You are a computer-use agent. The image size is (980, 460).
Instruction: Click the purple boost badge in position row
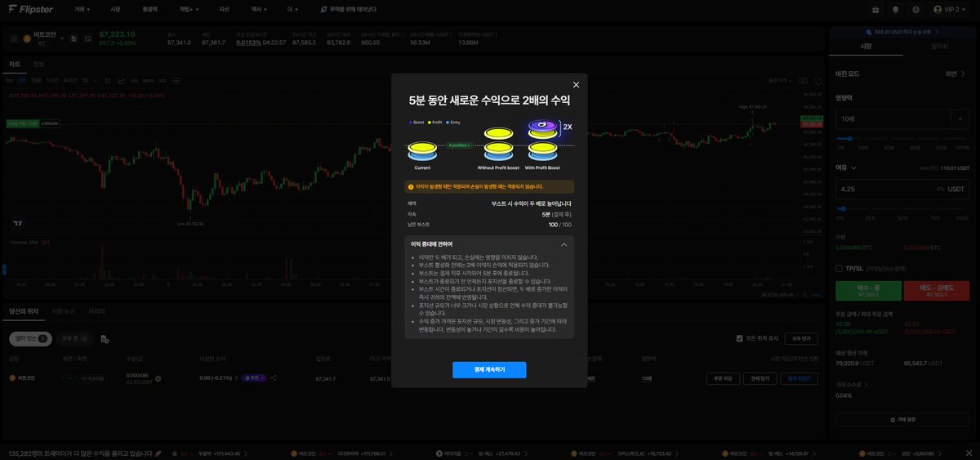point(252,378)
